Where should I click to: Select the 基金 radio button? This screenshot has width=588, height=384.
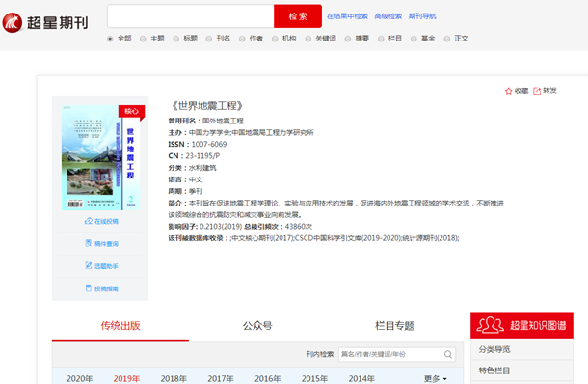pyautogui.click(x=414, y=39)
